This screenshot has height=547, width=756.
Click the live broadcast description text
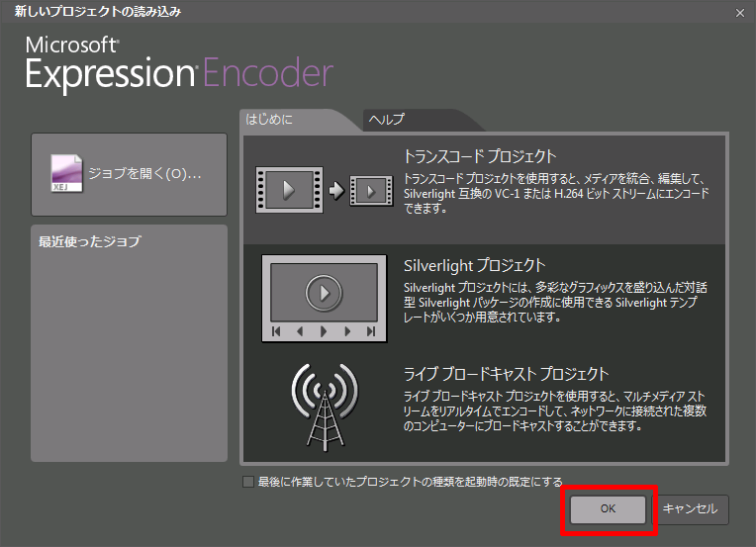coord(555,411)
